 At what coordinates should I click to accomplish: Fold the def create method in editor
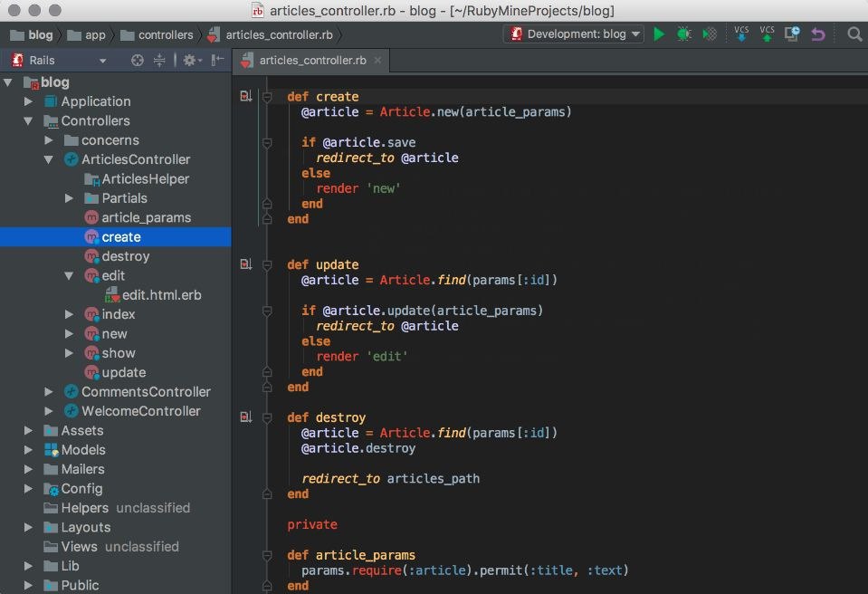[x=267, y=97]
